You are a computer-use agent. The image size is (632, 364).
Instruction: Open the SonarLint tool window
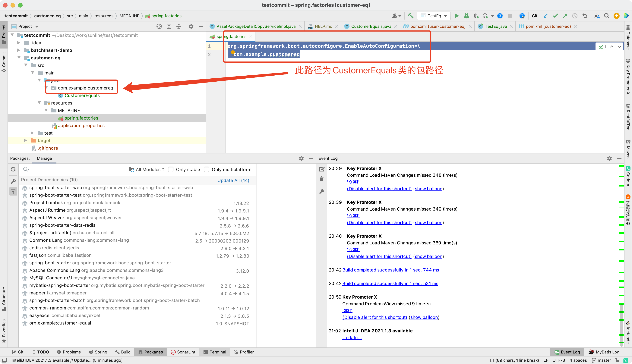pyautogui.click(x=183, y=352)
